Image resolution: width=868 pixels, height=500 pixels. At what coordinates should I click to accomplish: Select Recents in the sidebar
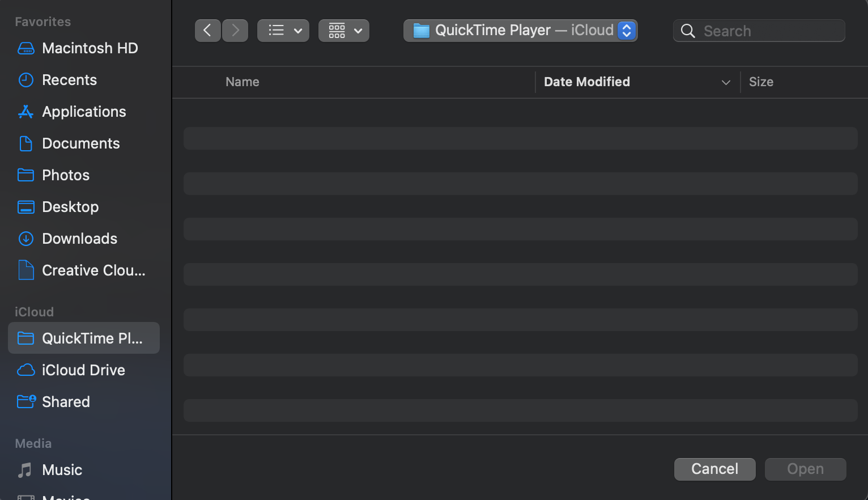pyautogui.click(x=84, y=80)
